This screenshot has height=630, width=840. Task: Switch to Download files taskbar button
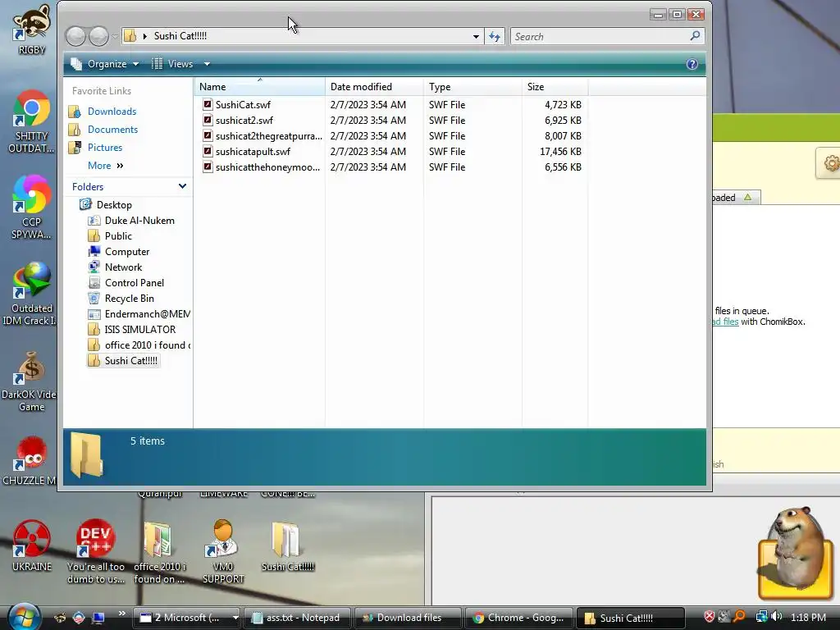tap(409, 618)
